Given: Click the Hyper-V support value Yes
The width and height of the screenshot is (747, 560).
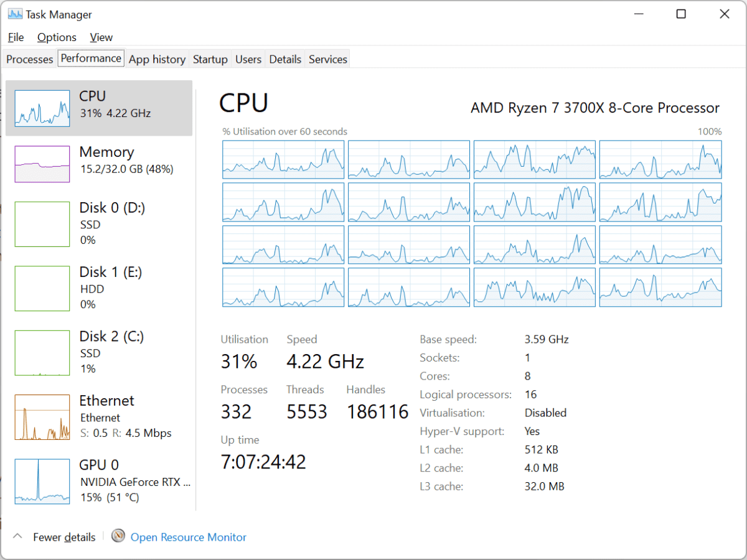Looking at the screenshot, I should 532,431.
